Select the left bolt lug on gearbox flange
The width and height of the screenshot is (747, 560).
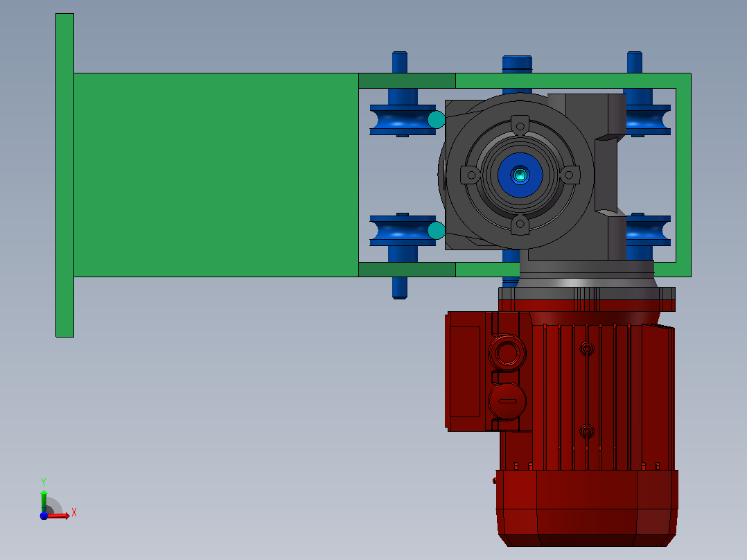tap(471, 175)
